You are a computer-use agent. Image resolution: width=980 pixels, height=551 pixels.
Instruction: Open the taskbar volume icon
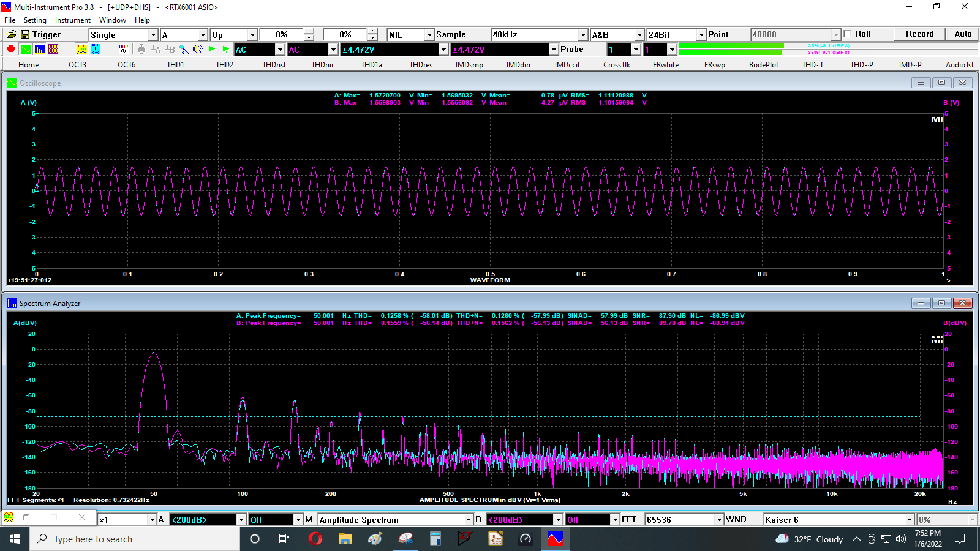(901, 539)
